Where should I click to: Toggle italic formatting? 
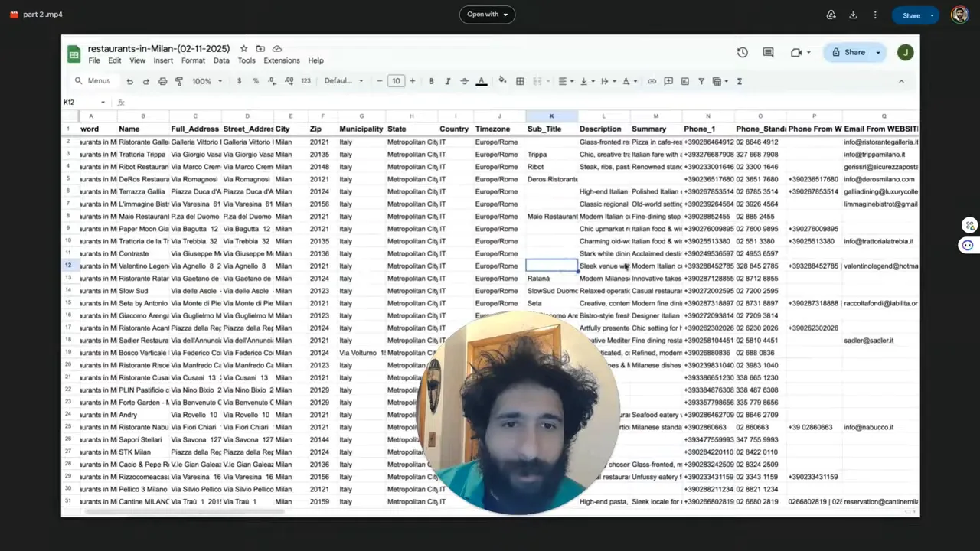(448, 81)
